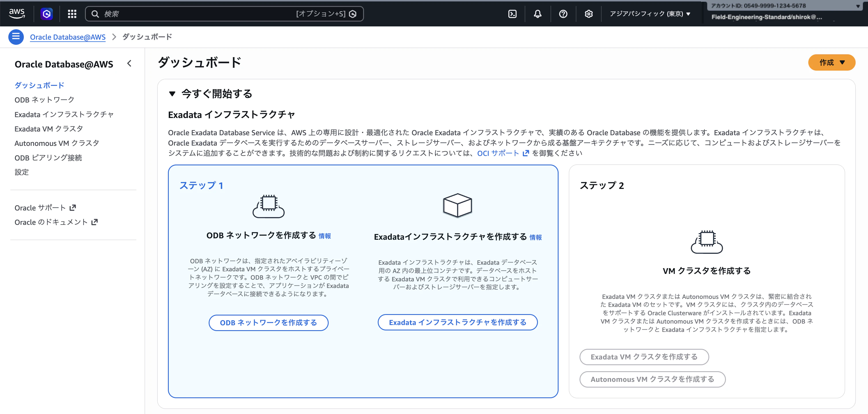The width and height of the screenshot is (868, 414).
Task: Click the ODB network cloud chip icon in Step 1
Action: click(x=269, y=206)
